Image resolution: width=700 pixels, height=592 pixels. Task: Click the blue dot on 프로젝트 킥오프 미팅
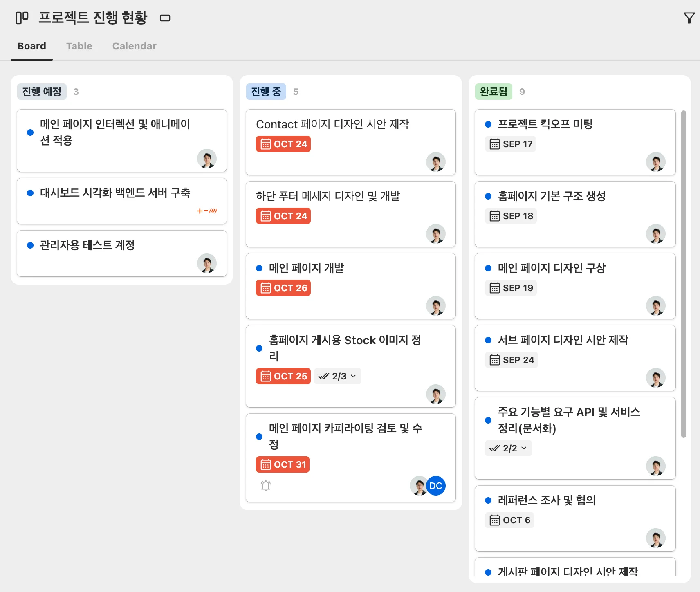[x=488, y=124]
